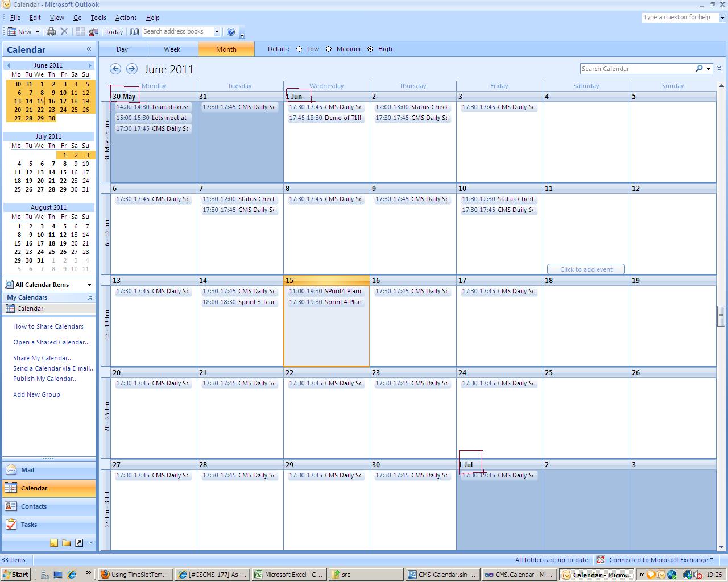
Task: Open the Folder List icon
Action: click(67, 543)
